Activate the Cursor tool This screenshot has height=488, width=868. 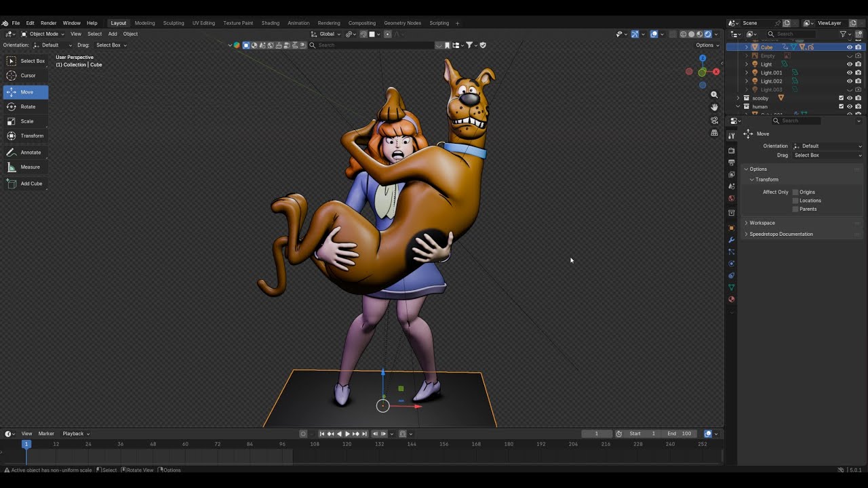pyautogui.click(x=26, y=75)
